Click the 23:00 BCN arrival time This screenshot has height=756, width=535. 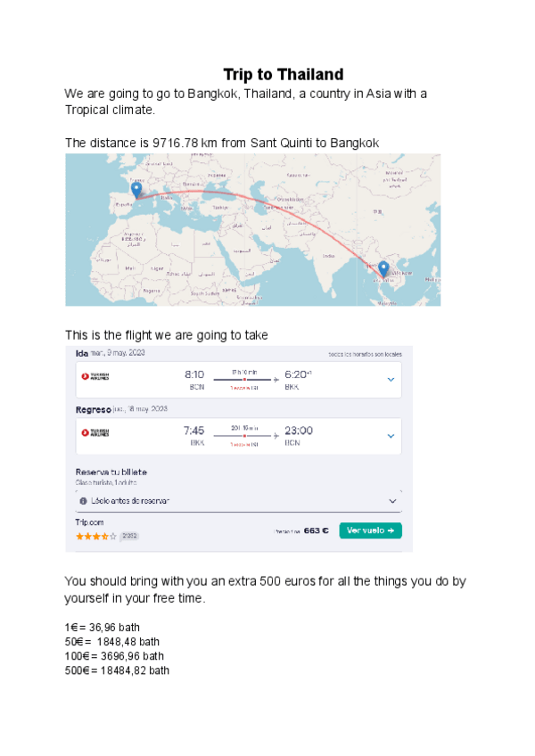pos(297,430)
